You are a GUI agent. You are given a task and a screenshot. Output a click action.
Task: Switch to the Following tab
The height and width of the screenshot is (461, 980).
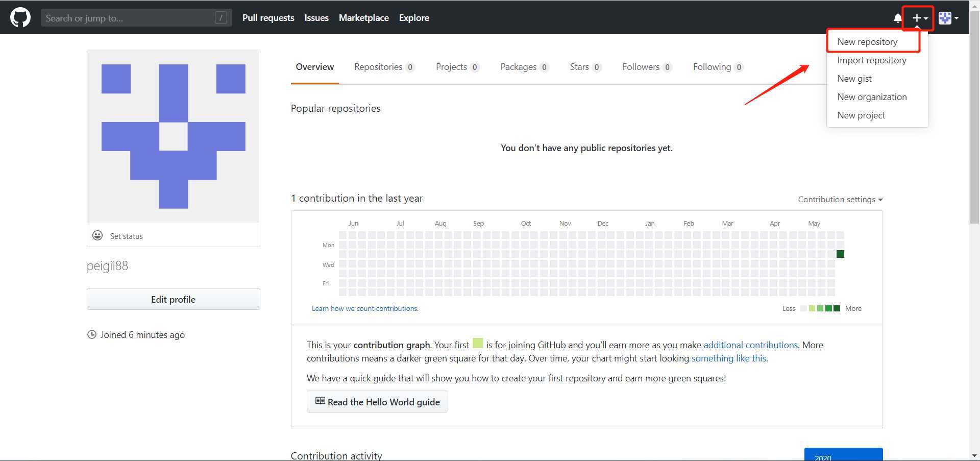718,67
